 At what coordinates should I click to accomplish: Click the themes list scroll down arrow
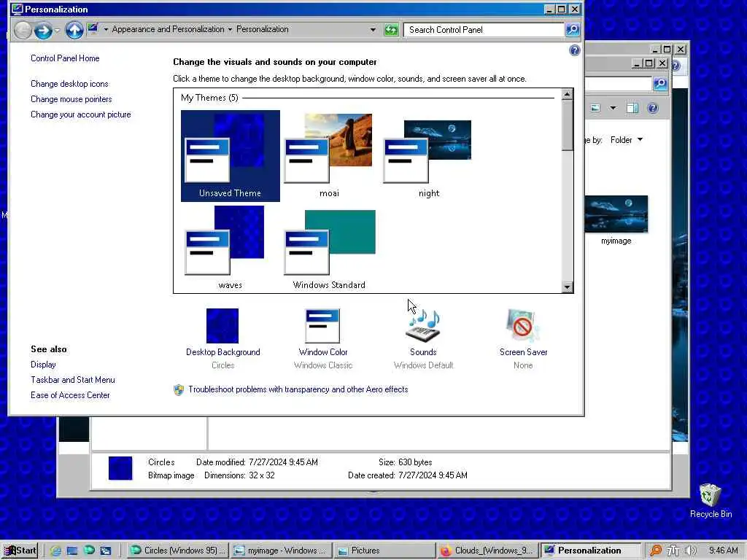tap(567, 287)
